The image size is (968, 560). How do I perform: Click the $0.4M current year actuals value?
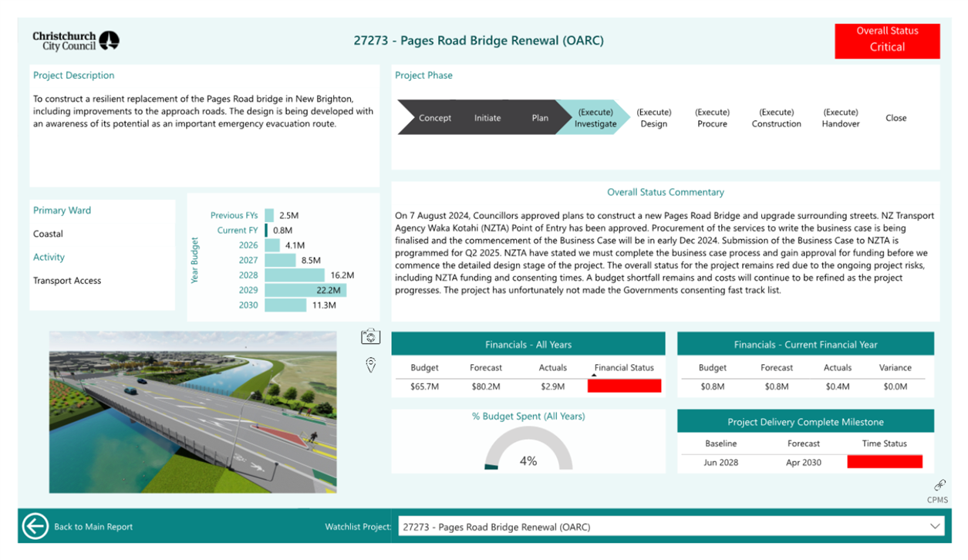pyautogui.click(x=837, y=386)
